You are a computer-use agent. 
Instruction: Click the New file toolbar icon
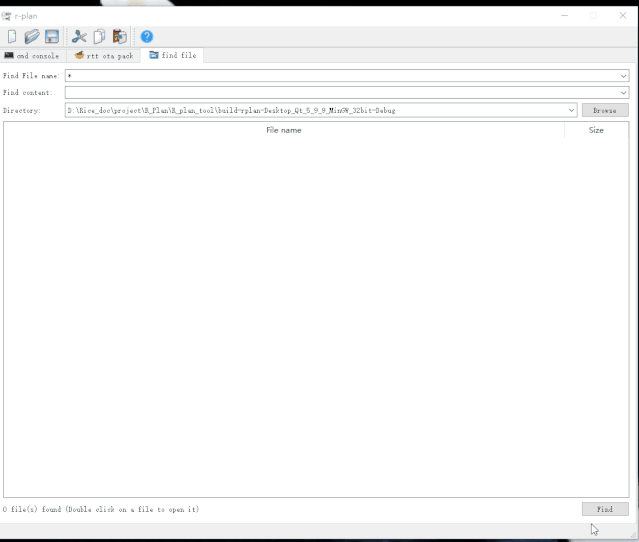point(12,37)
